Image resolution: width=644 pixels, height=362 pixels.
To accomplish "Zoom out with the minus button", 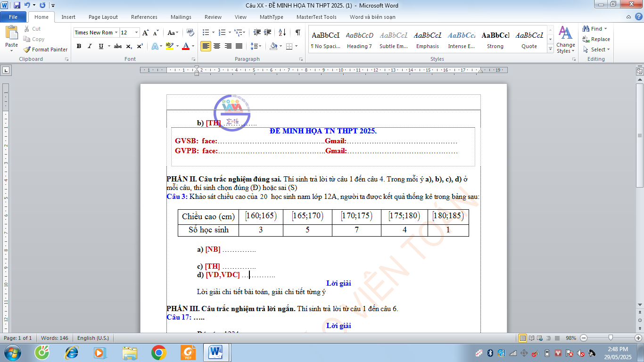I will [x=584, y=338].
